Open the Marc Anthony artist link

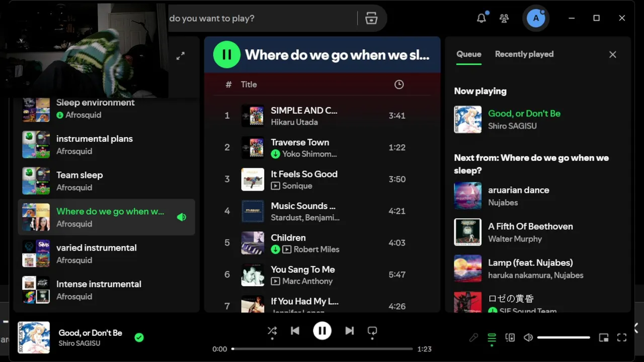coord(307,282)
